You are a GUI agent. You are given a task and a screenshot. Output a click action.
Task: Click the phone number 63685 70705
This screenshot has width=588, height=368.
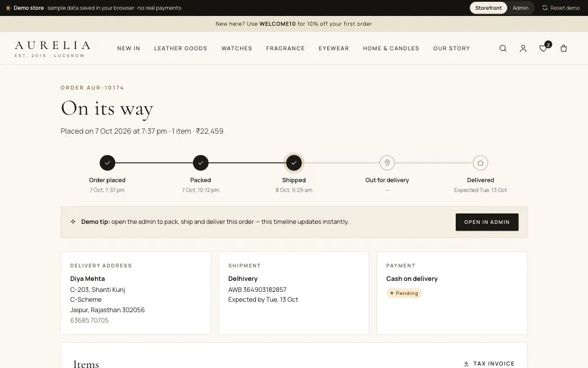(x=89, y=320)
